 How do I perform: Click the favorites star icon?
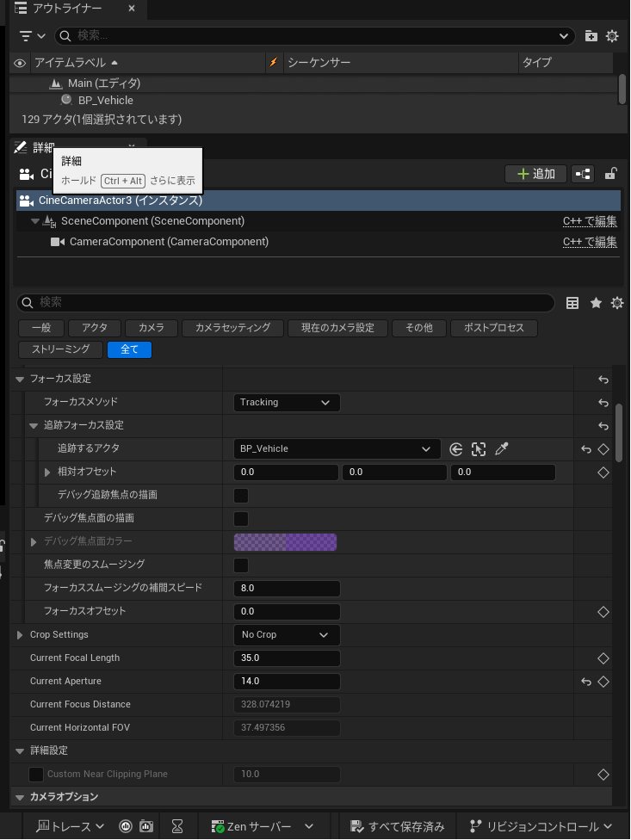[x=596, y=303]
